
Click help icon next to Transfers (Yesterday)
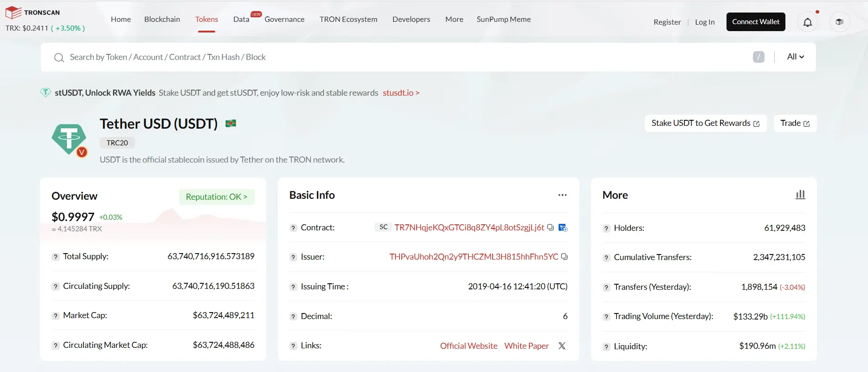pos(606,287)
